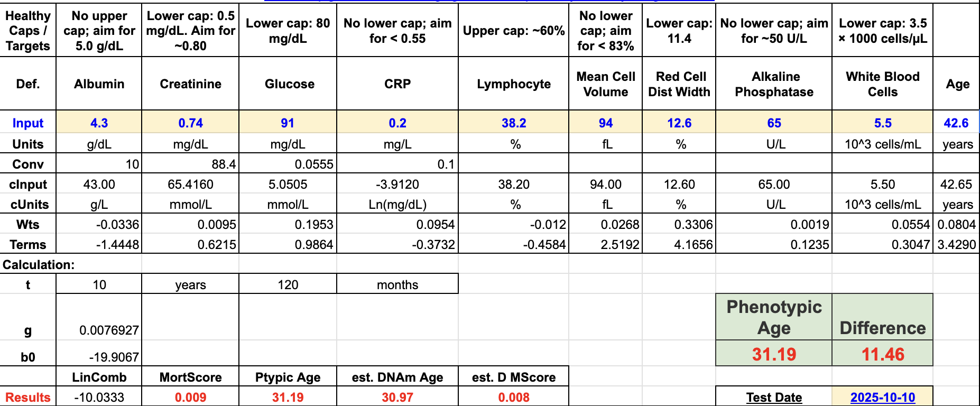980x406 pixels.
Task: Select the MortScore result 0.009
Action: [190, 397]
